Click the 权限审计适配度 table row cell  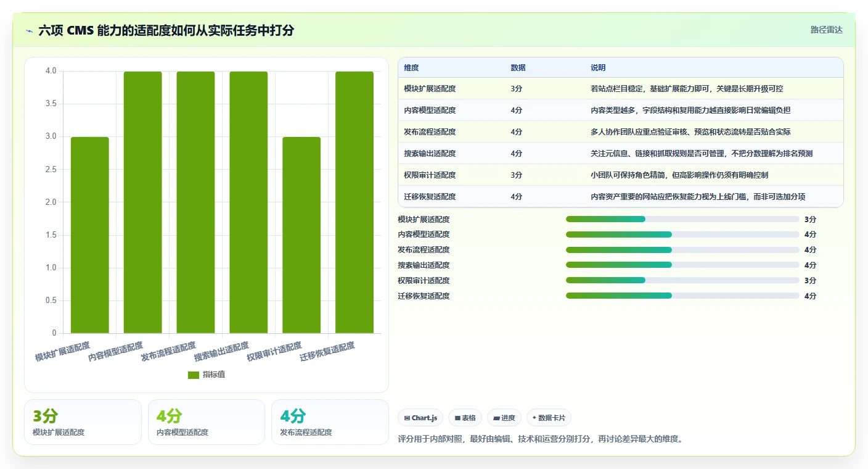pos(430,175)
